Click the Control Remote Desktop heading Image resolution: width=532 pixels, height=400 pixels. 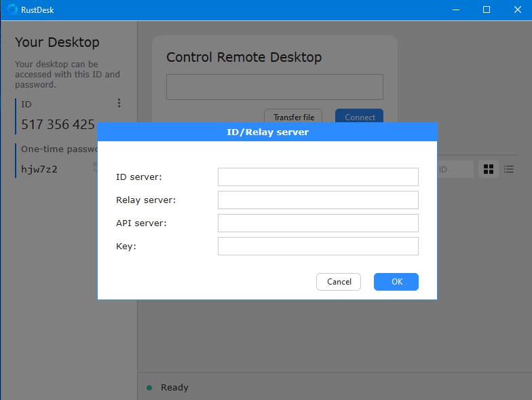click(244, 57)
